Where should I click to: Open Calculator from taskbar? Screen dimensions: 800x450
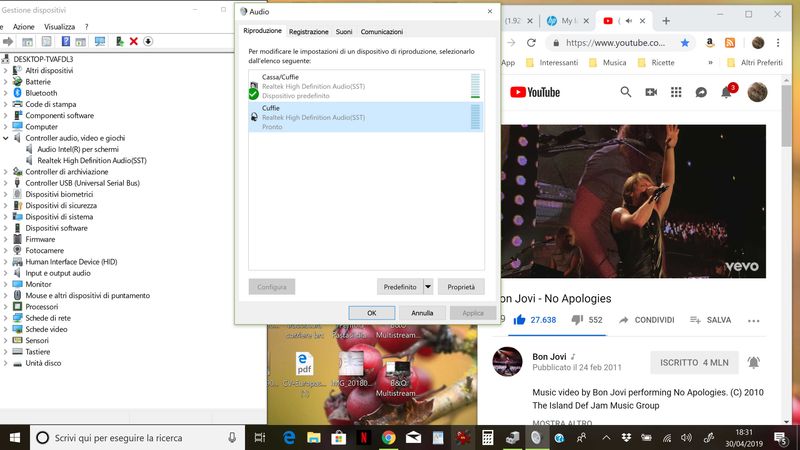488,437
